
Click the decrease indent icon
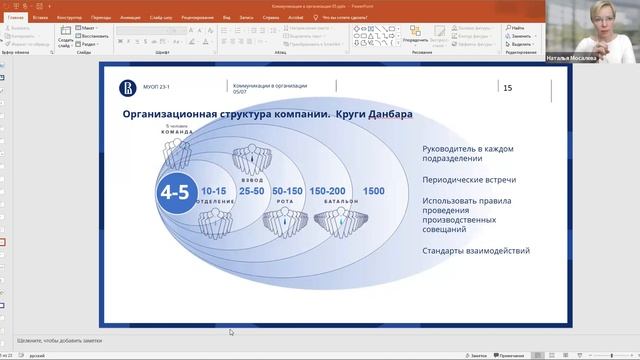(253, 31)
